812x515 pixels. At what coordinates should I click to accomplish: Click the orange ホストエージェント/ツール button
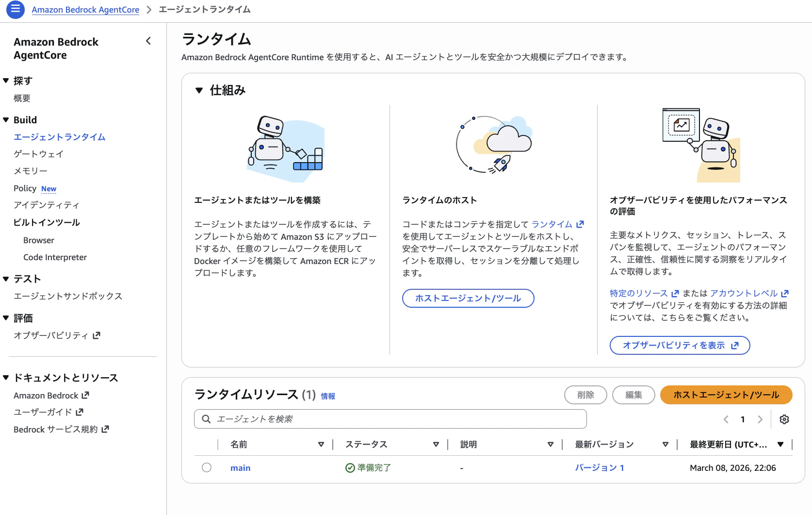click(x=726, y=395)
